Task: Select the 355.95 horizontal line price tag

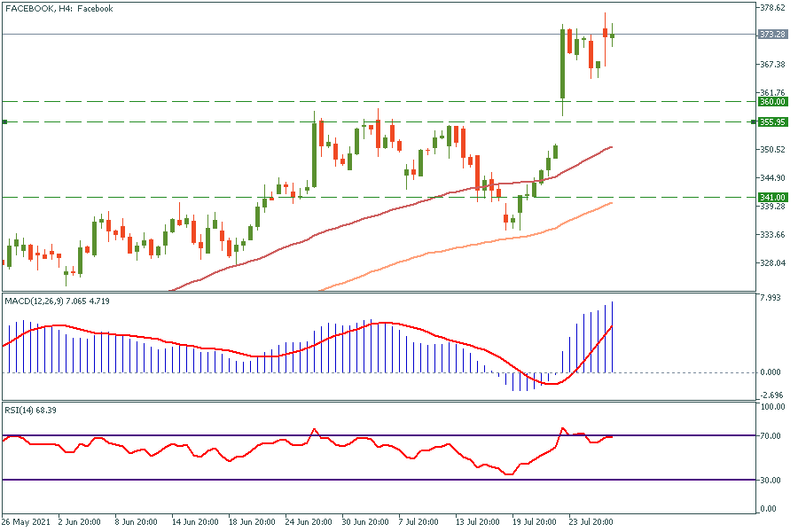Action: [772, 121]
